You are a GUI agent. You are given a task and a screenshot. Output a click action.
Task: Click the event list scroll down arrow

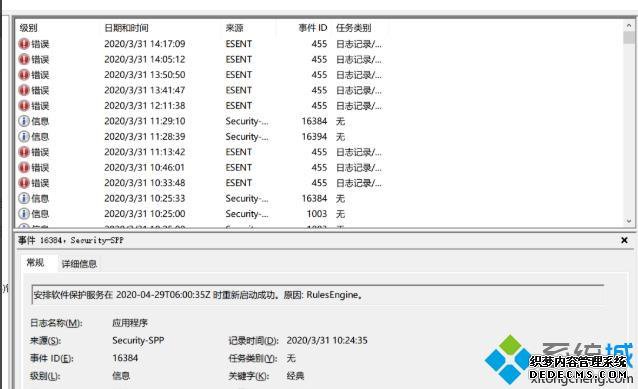tap(629, 221)
